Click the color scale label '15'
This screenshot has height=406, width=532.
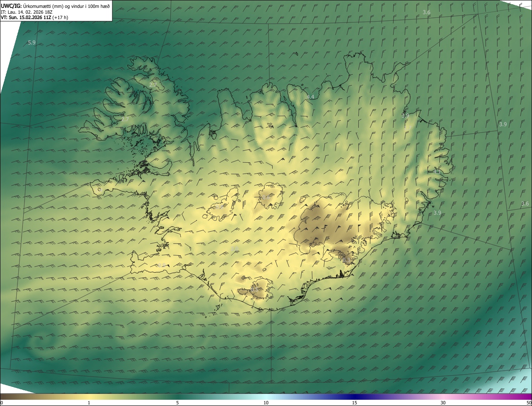point(355,403)
